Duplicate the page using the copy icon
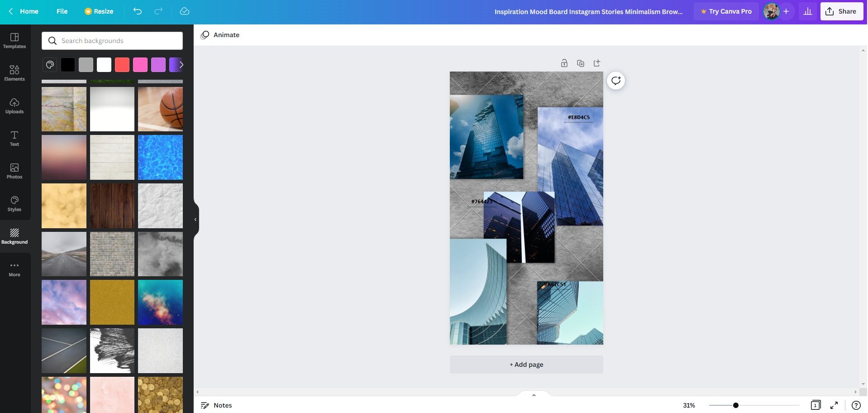868x413 pixels. pos(581,63)
